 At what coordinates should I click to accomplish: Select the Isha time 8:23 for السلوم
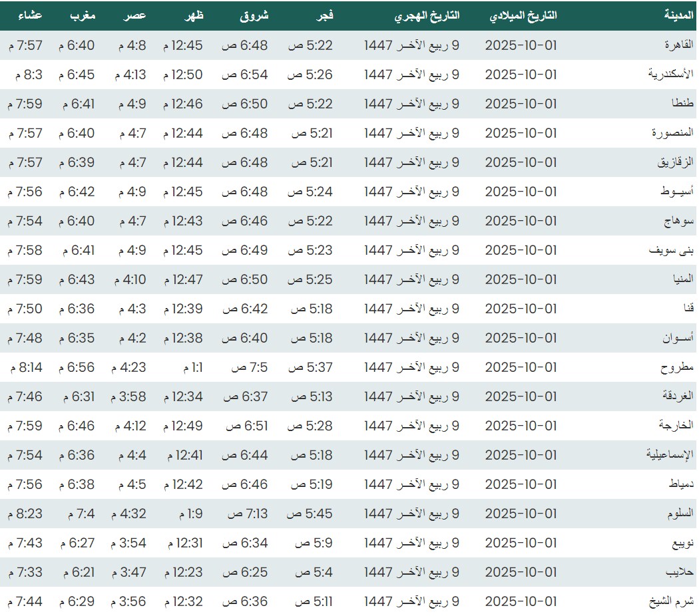25,514
